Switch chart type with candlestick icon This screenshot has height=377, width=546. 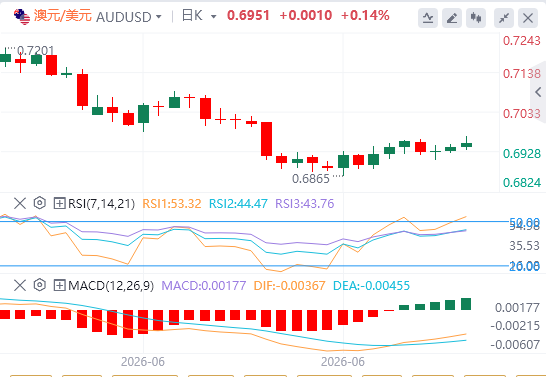coord(476,18)
